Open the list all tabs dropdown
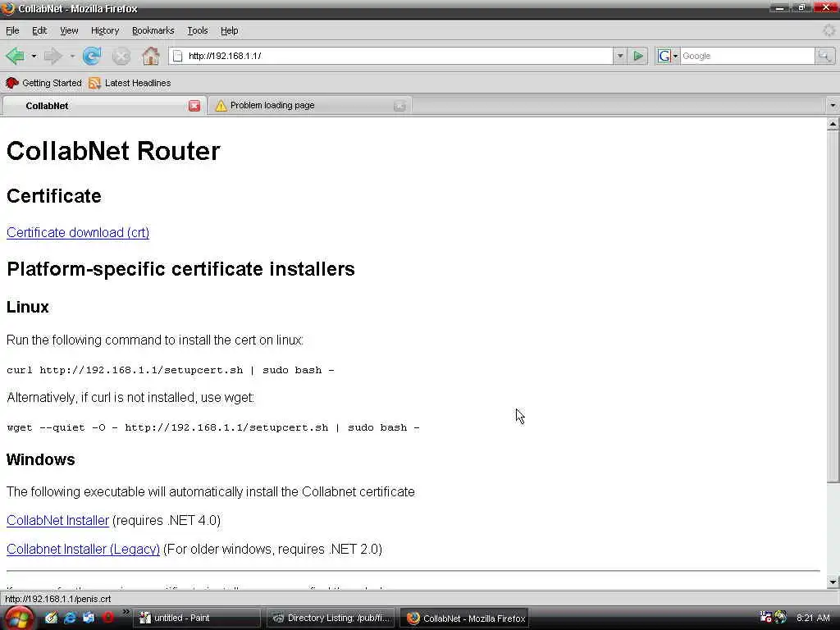The width and height of the screenshot is (840, 630). point(833,105)
